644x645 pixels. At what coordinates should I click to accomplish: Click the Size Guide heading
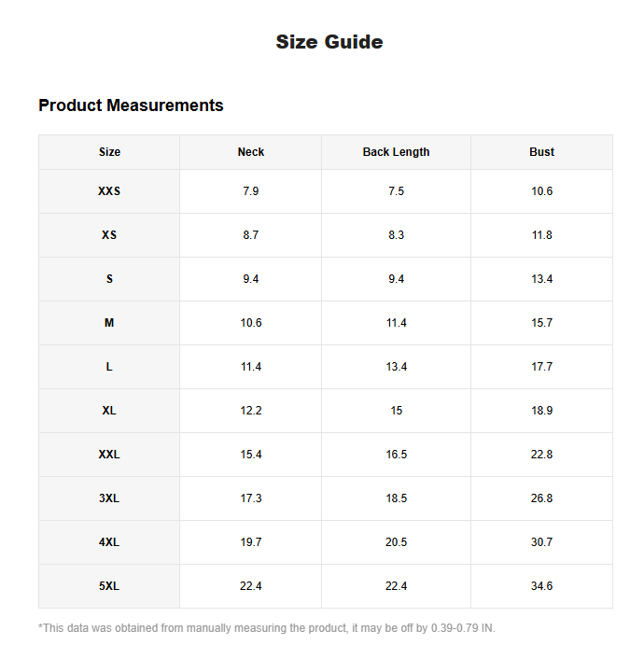click(x=329, y=42)
